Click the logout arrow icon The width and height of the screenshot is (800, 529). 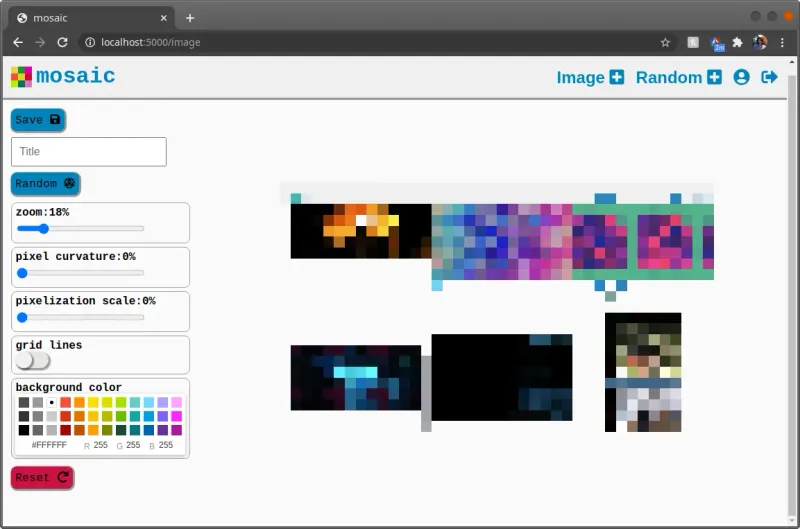[x=769, y=77]
